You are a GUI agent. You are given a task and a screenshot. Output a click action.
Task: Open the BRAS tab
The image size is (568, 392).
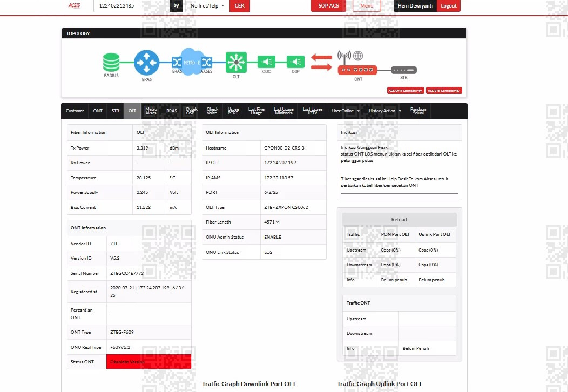tap(172, 111)
